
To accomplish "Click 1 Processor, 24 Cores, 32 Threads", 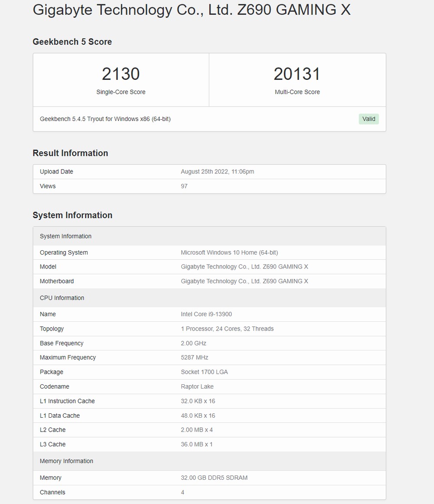I will (227, 329).
